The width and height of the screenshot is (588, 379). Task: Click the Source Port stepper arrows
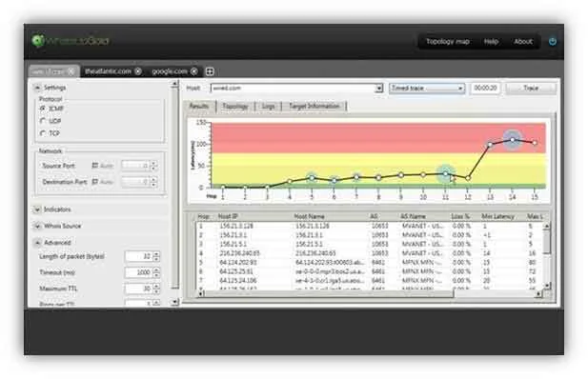[x=153, y=166]
